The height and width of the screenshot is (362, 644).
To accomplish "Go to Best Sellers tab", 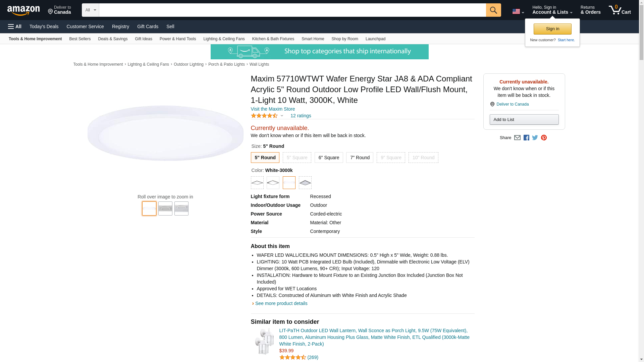I will click(80, 39).
